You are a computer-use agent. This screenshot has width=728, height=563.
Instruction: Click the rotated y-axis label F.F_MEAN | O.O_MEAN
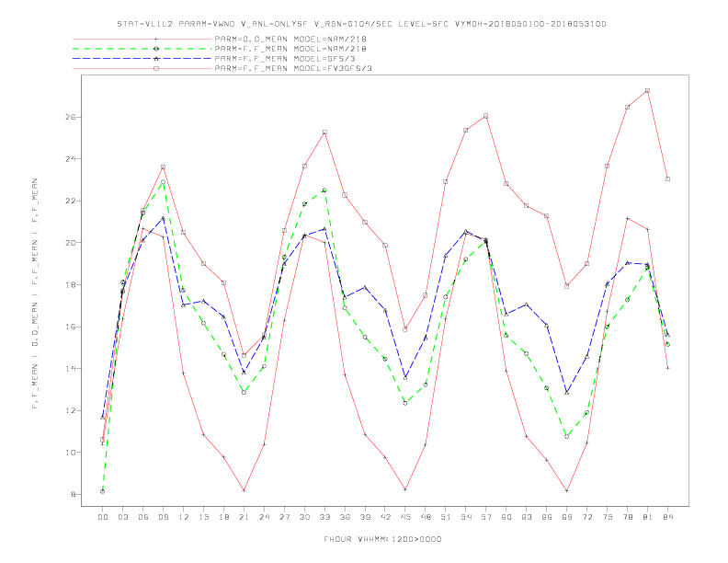[35, 293]
